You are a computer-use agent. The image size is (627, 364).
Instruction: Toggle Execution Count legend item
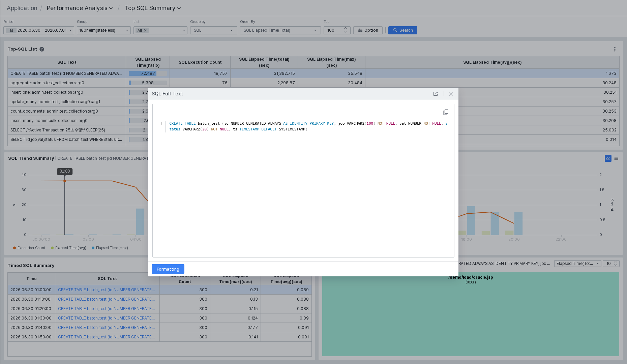pos(29,248)
